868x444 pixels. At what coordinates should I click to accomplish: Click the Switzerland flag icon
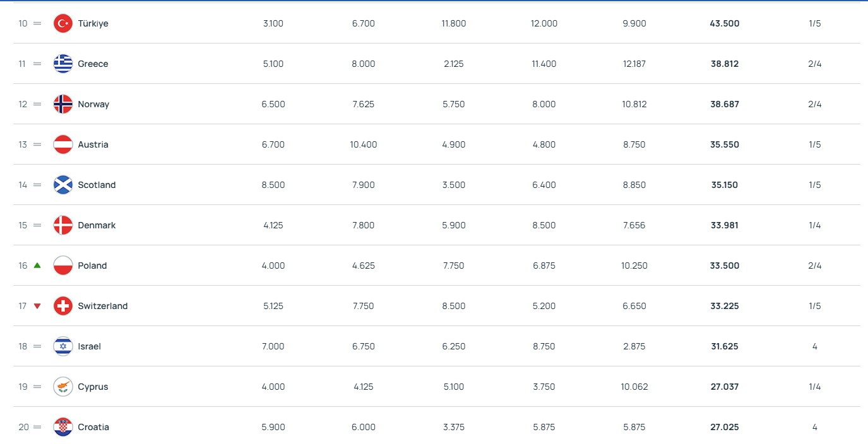pos(63,306)
